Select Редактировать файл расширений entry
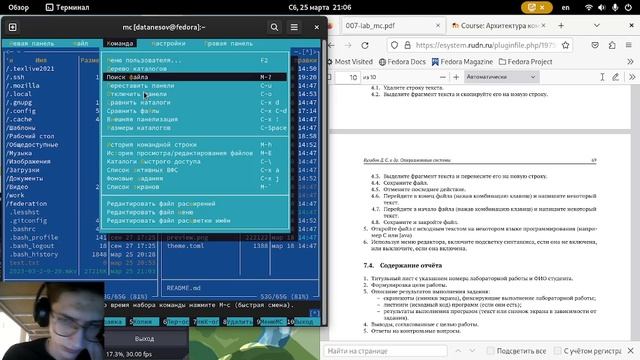This screenshot has width=640, height=360. pyautogui.click(x=194, y=204)
